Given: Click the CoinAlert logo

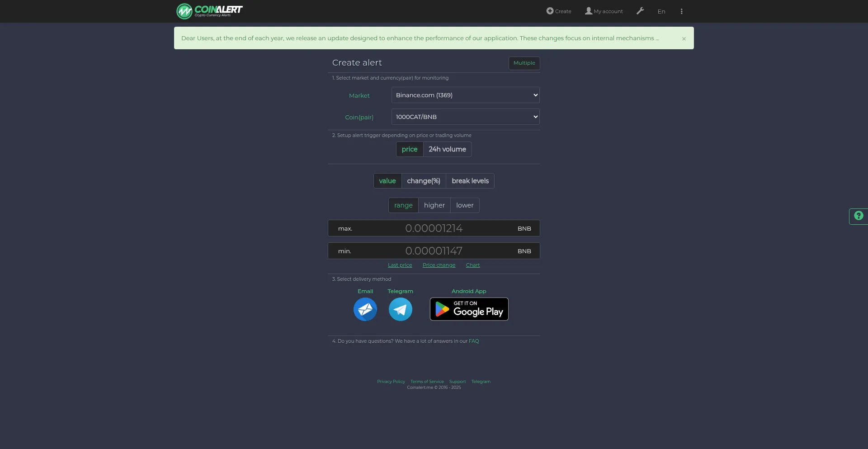Looking at the screenshot, I should click(x=209, y=11).
